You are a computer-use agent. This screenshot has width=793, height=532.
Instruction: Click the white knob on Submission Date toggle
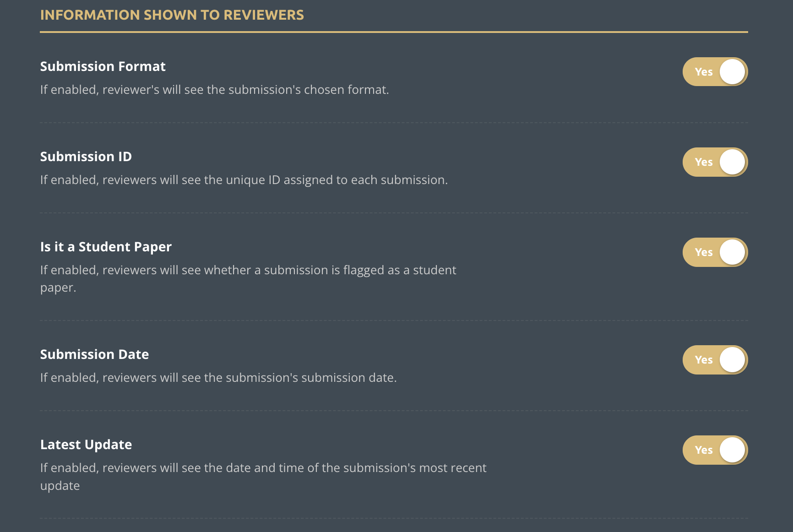point(732,360)
